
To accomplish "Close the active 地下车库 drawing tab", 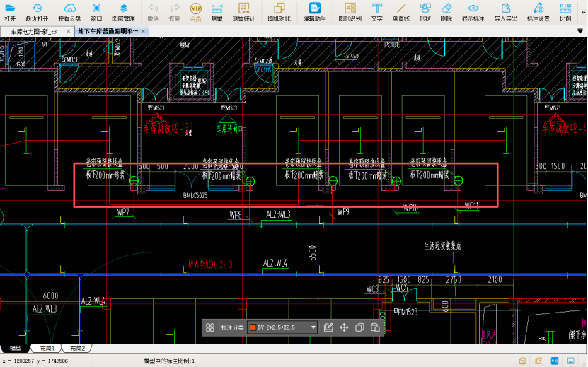I will click(144, 32).
